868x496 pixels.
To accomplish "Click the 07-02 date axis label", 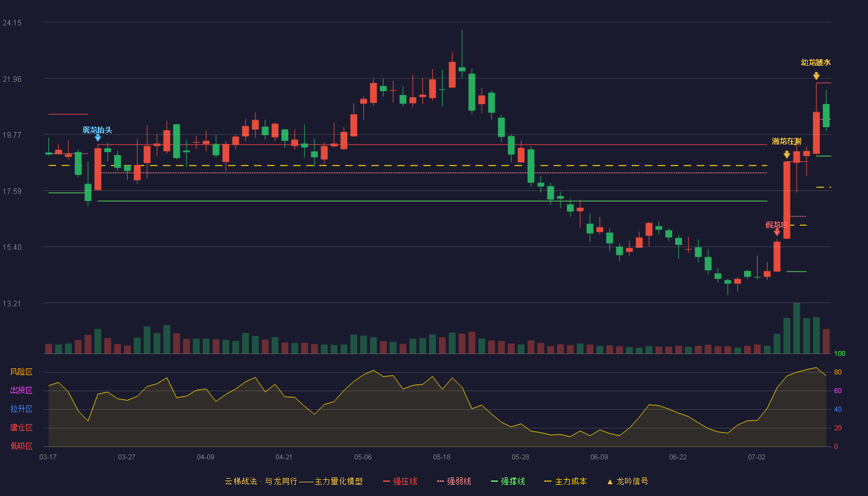I will click(756, 458).
